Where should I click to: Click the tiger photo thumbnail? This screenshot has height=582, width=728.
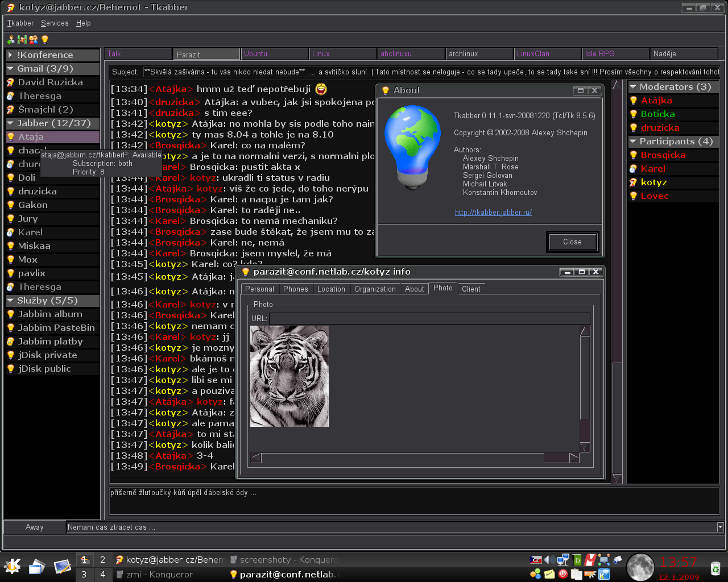coord(289,376)
